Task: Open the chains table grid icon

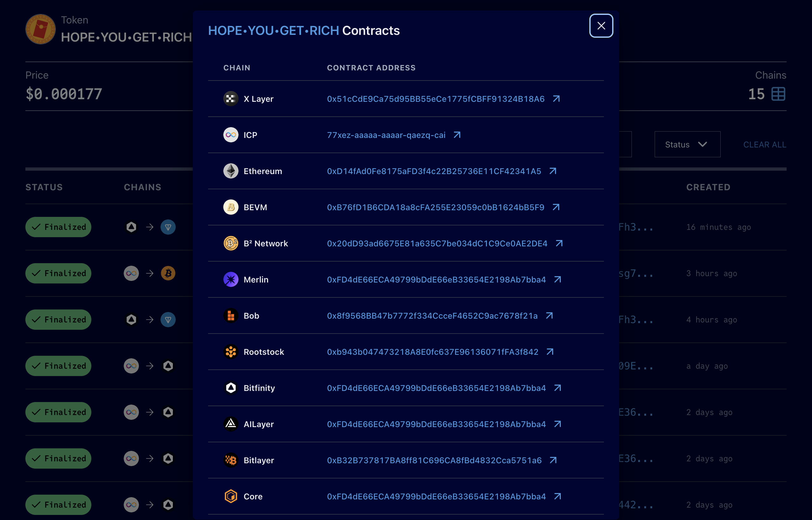Action: tap(778, 94)
